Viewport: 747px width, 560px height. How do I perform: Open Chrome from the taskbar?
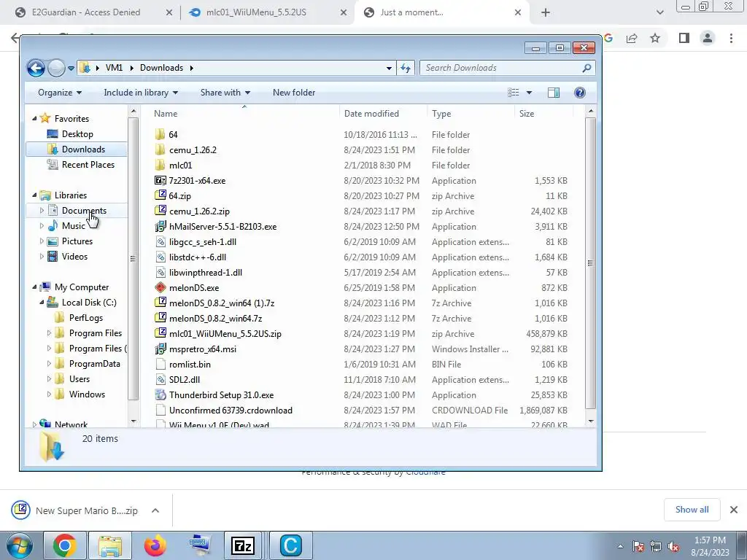pyautogui.click(x=65, y=545)
